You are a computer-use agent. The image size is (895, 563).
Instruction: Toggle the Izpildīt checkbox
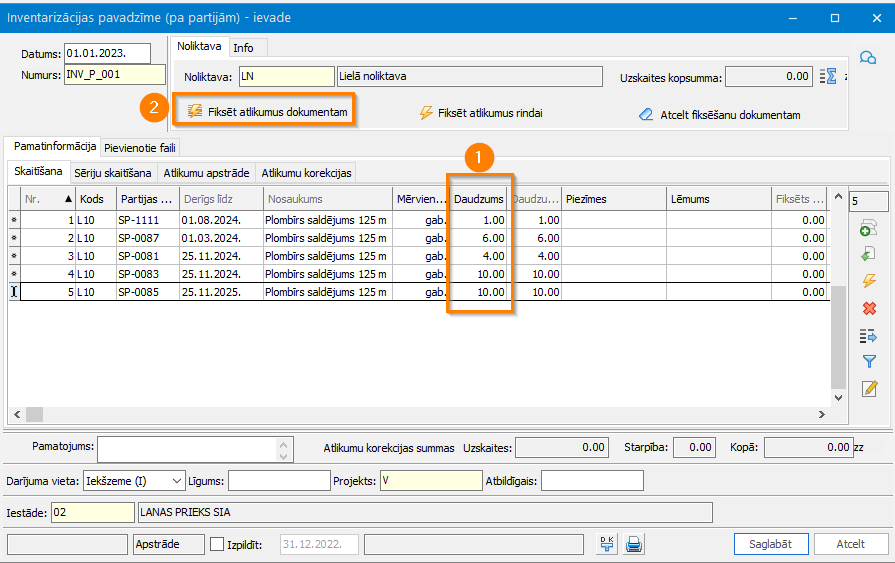218,544
